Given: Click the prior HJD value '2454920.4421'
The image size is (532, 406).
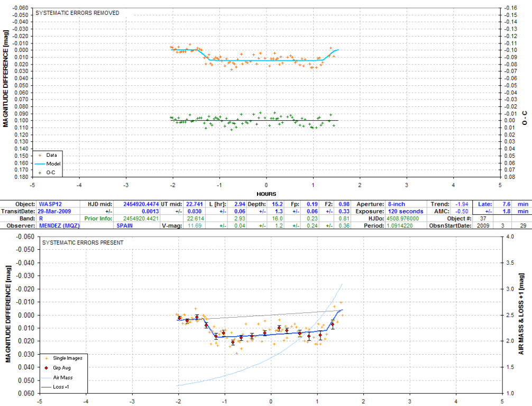Looking at the screenshot, I should coord(141,219).
